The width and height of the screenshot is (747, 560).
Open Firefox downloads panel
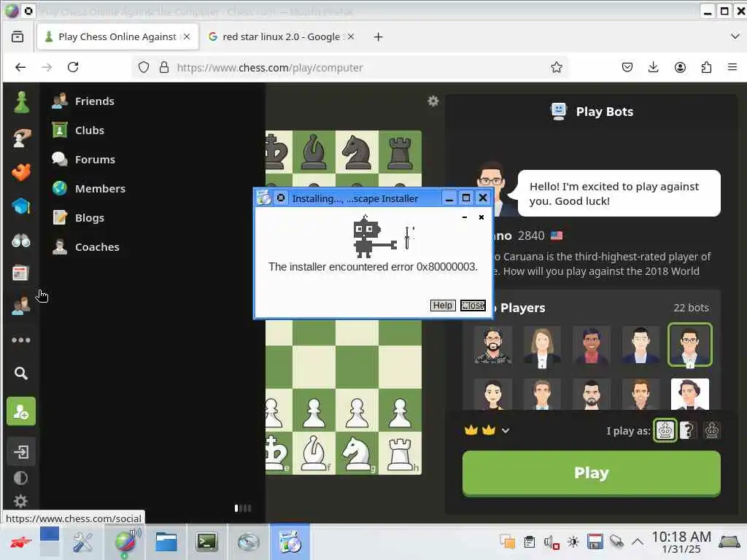click(x=653, y=67)
